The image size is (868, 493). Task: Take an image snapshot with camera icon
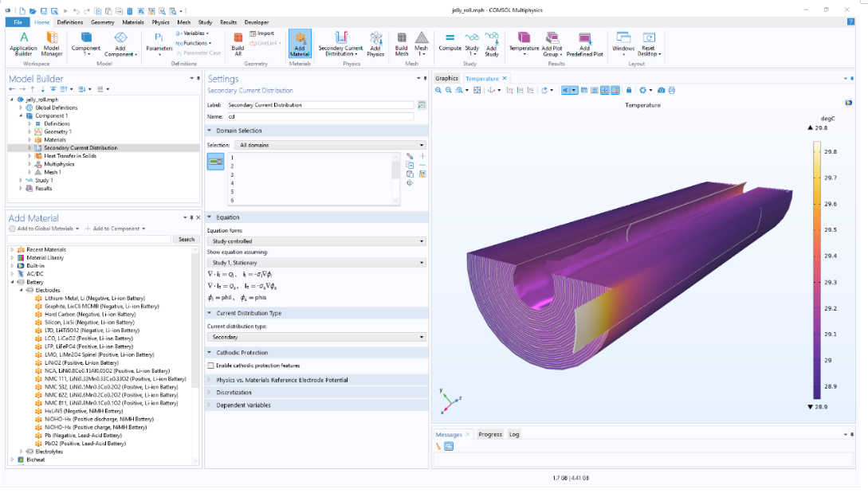click(661, 90)
